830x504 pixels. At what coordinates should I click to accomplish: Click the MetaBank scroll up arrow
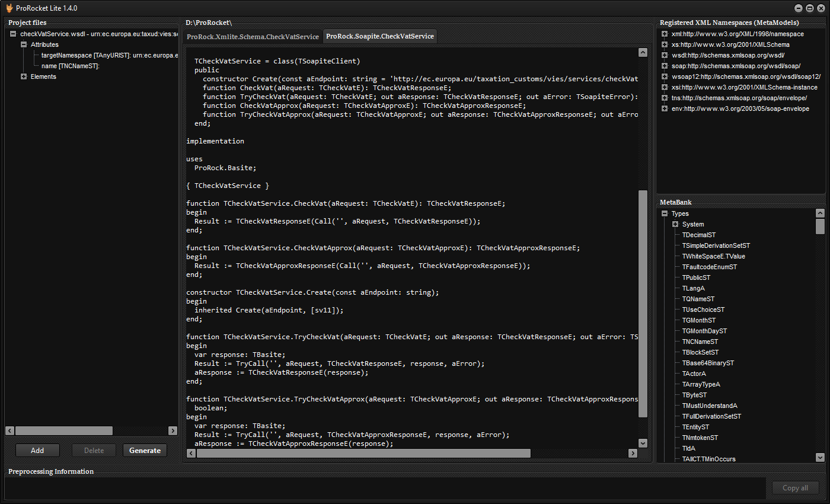click(x=820, y=213)
